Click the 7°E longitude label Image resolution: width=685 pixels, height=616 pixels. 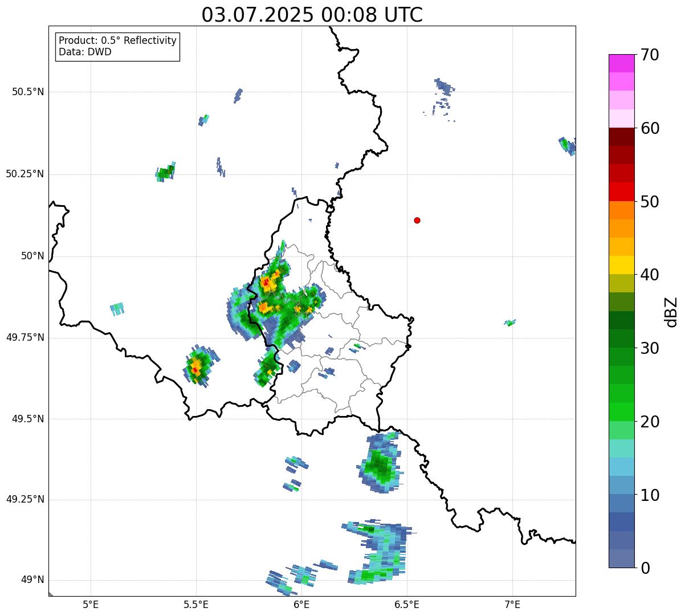512,604
